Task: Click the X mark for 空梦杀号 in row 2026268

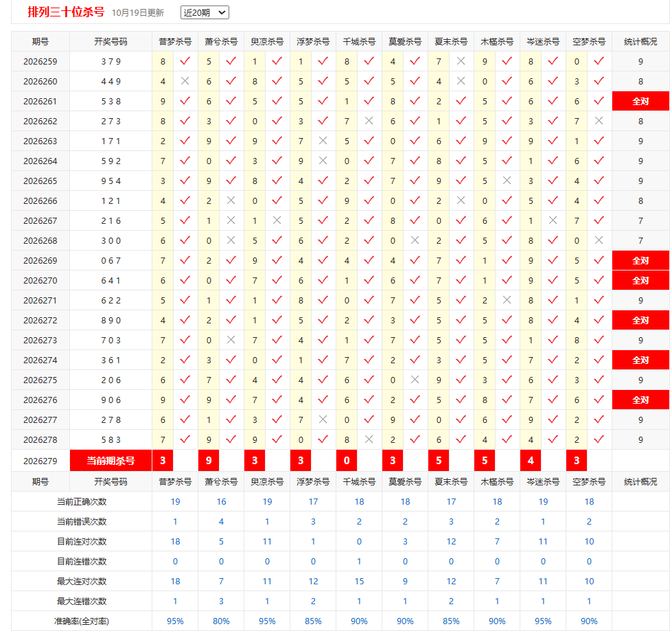Action: click(x=599, y=240)
